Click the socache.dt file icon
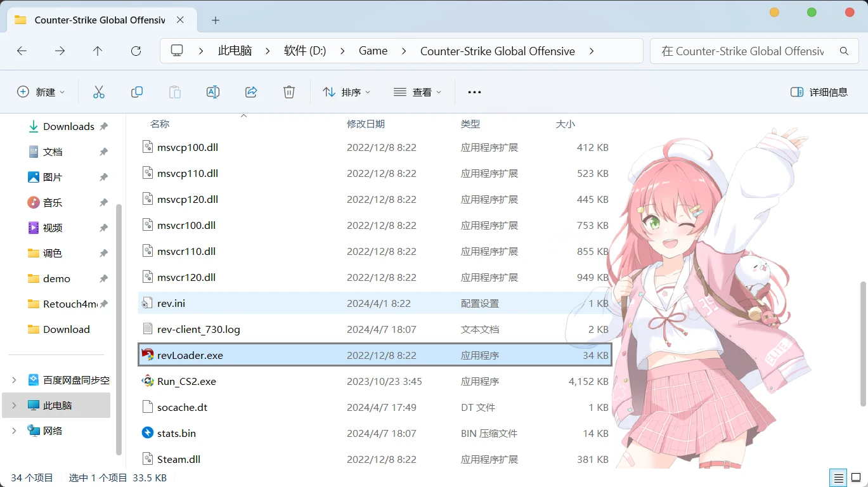Screen dimensions: 868x487 coord(148,407)
